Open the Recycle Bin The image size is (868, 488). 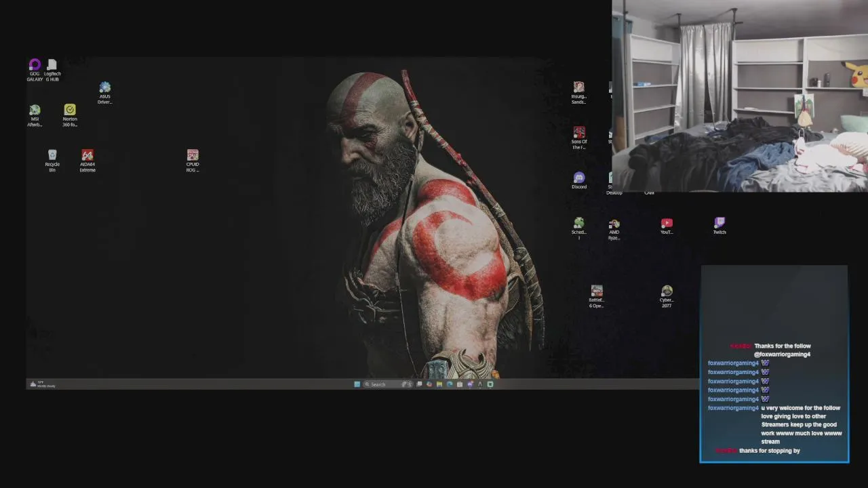(52, 161)
